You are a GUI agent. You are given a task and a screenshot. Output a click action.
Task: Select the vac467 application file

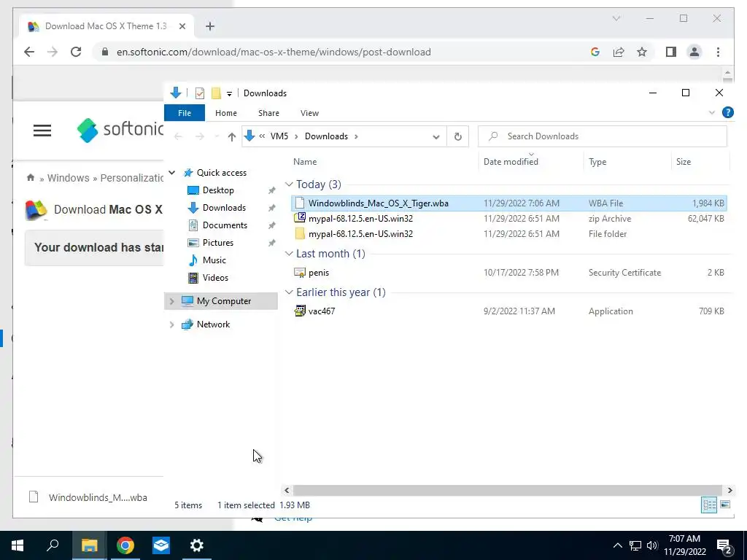click(x=508, y=311)
